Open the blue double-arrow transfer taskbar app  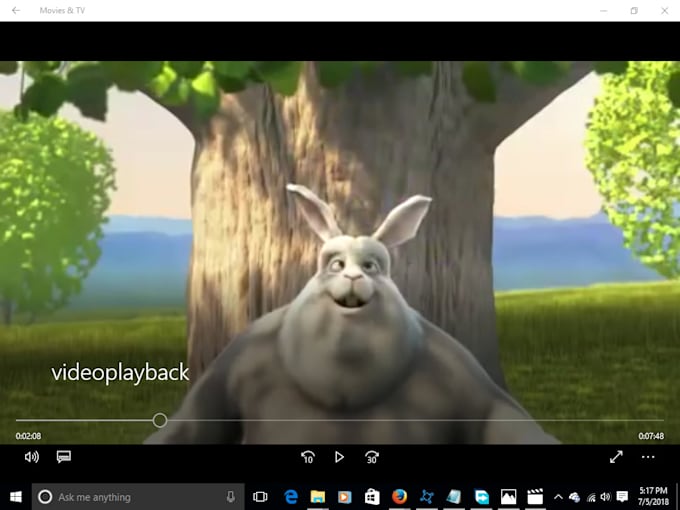(x=481, y=497)
